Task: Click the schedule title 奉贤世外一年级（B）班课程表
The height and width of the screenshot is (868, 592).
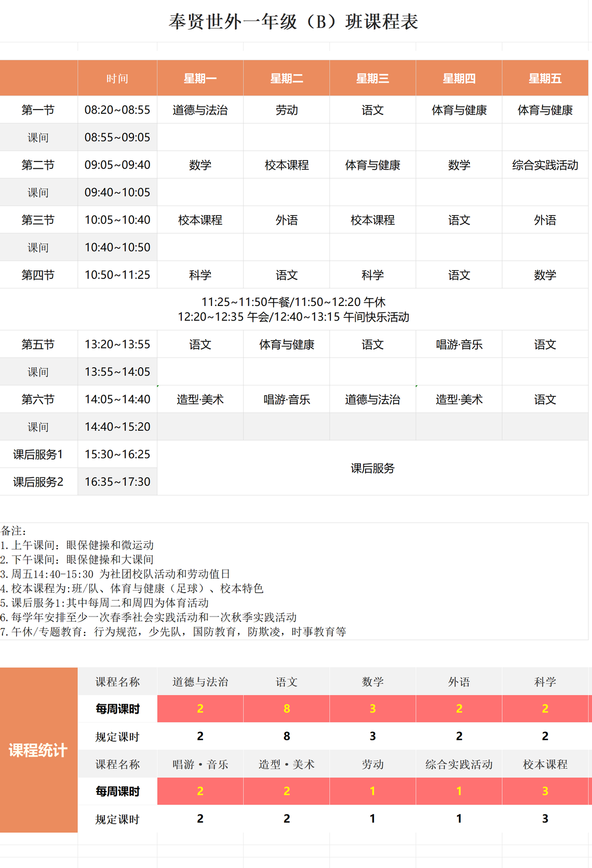Action: coord(293,22)
